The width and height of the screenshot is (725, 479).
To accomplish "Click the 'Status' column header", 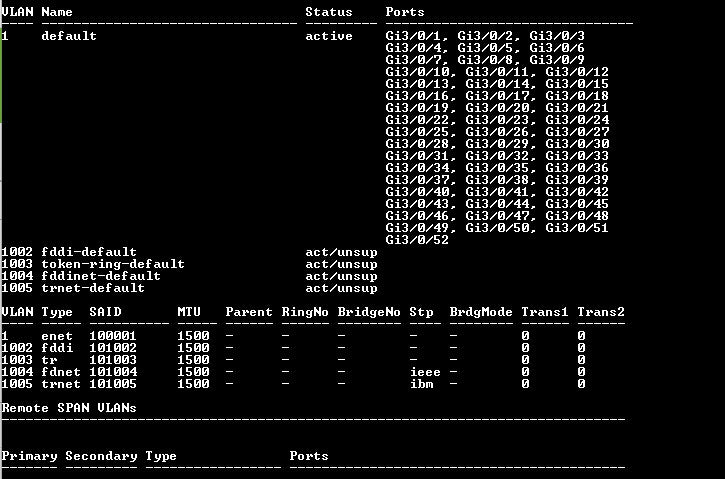I will [x=329, y=12].
